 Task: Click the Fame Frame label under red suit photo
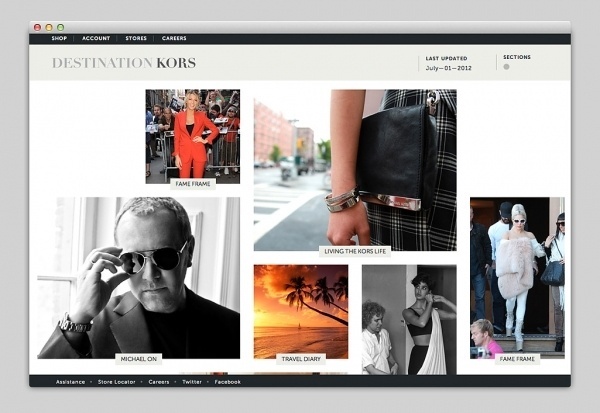point(193,184)
